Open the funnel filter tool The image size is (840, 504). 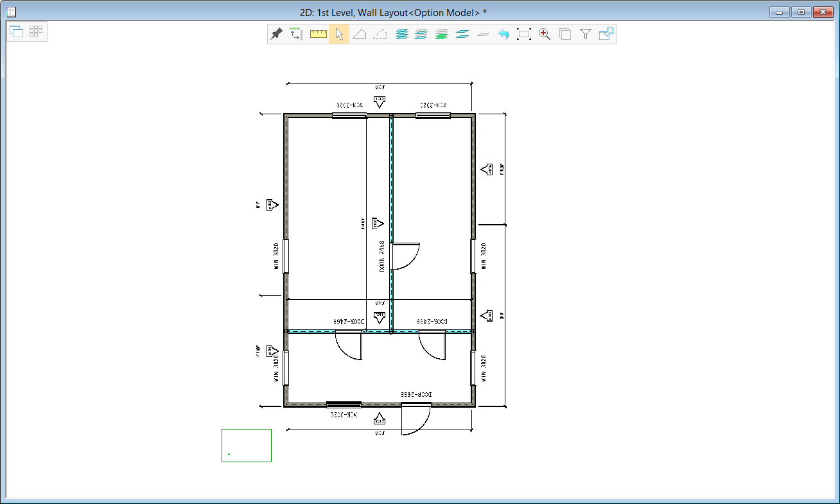click(586, 34)
